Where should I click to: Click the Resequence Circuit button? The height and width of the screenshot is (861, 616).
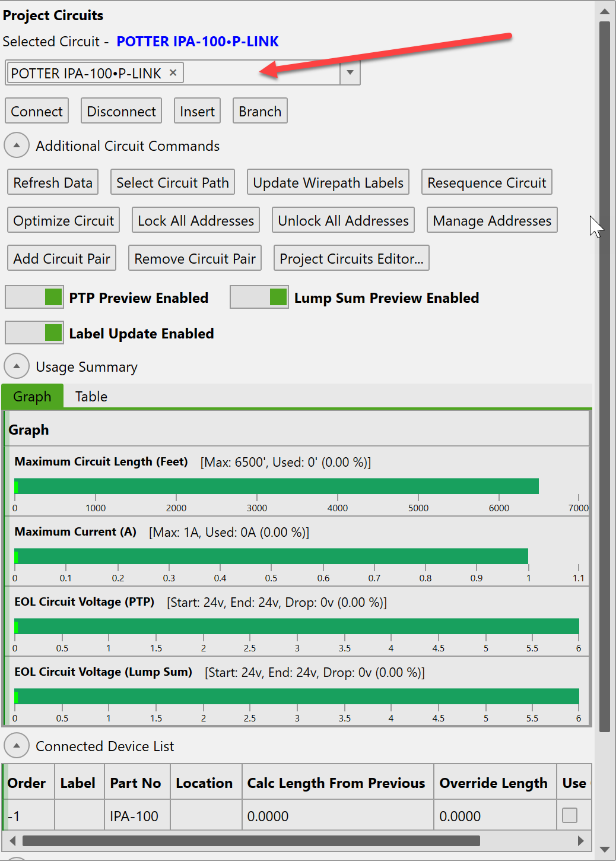coord(487,182)
